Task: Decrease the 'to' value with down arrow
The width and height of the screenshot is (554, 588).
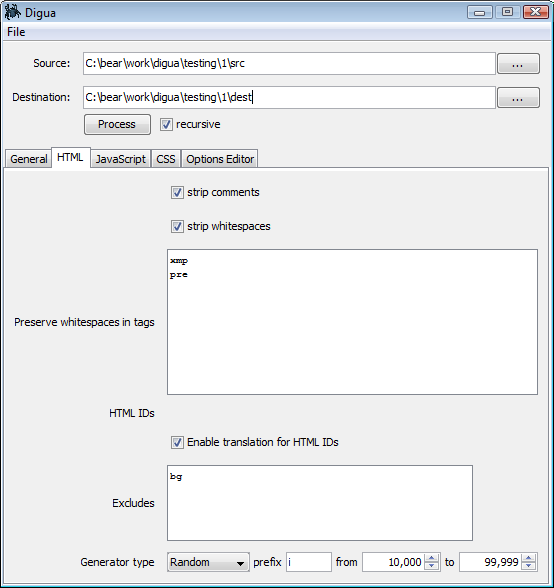Action: (529, 566)
